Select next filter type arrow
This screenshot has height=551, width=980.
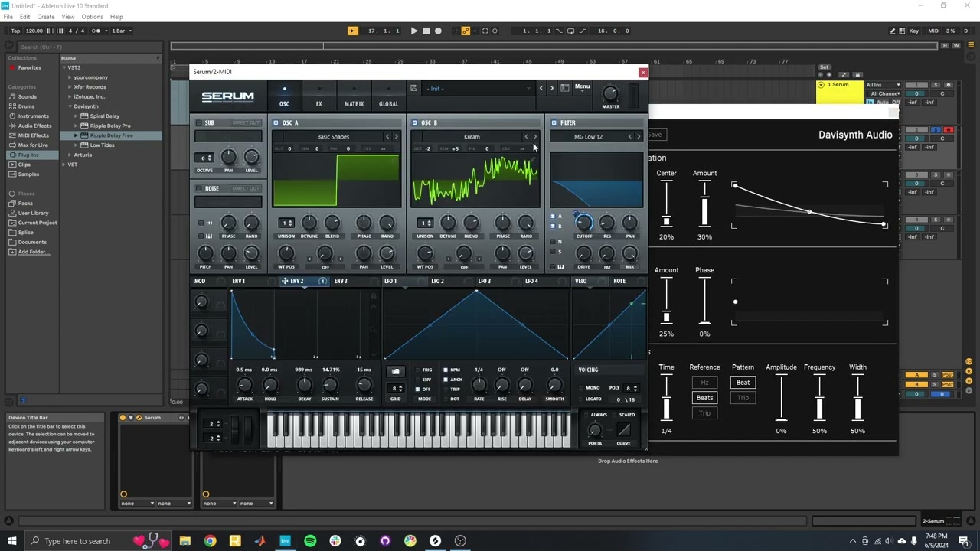[x=639, y=137]
